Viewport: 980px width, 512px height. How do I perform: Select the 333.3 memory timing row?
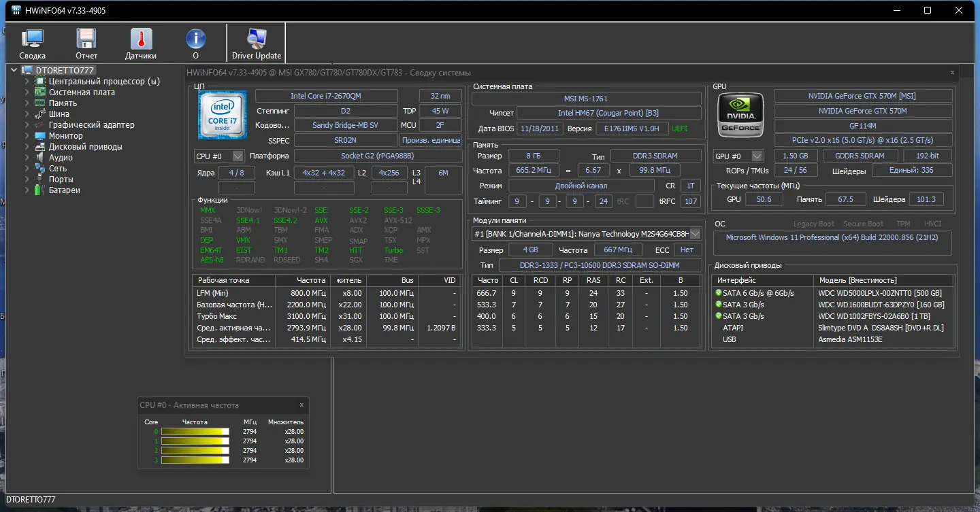(586, 328)
